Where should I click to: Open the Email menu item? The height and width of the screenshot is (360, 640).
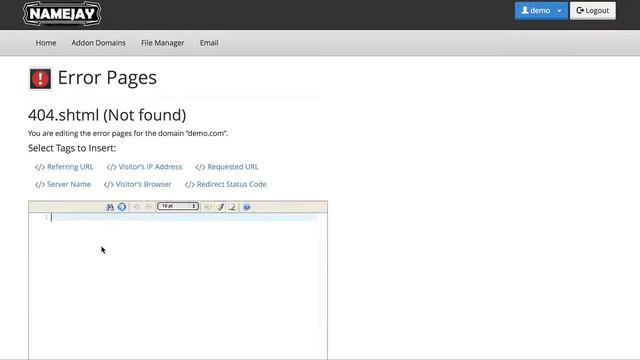(209, 43)
